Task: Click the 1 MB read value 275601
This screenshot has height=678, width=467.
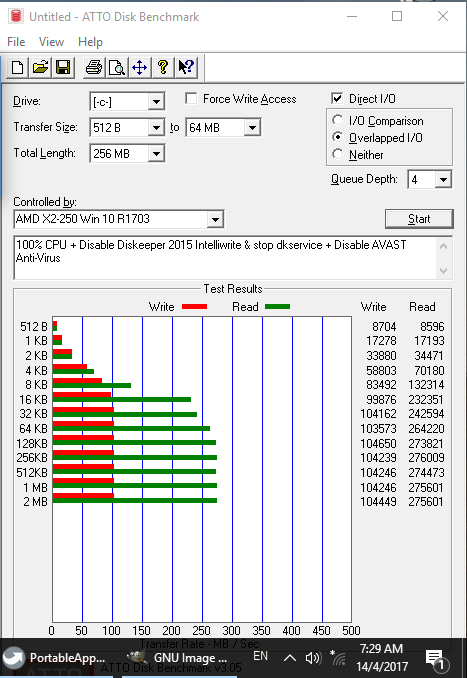Action: click(426, 487)
